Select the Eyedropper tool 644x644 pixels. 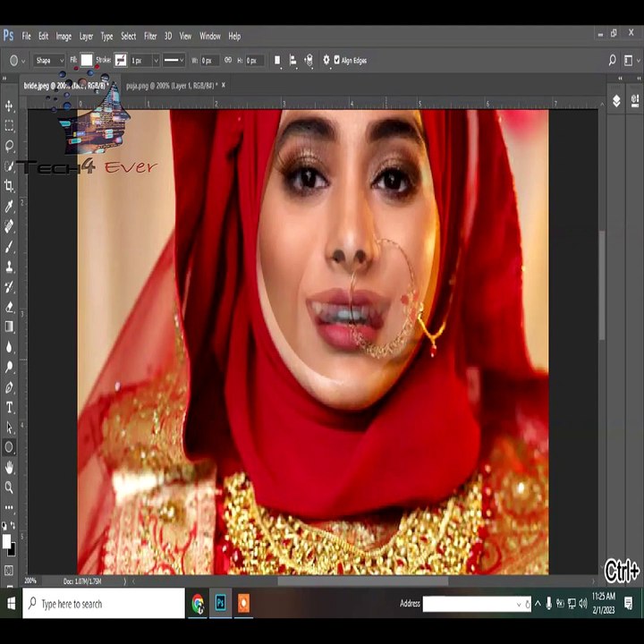(9, 207)
